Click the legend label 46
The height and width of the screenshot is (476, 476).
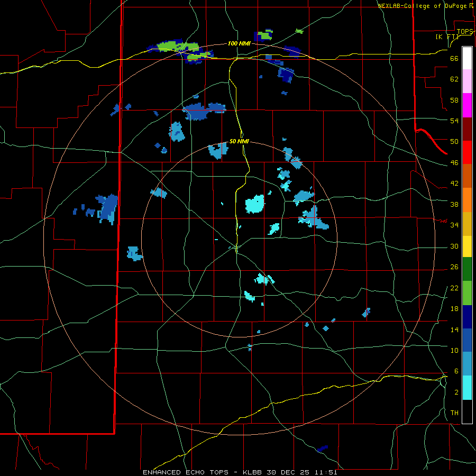(454, 163)
